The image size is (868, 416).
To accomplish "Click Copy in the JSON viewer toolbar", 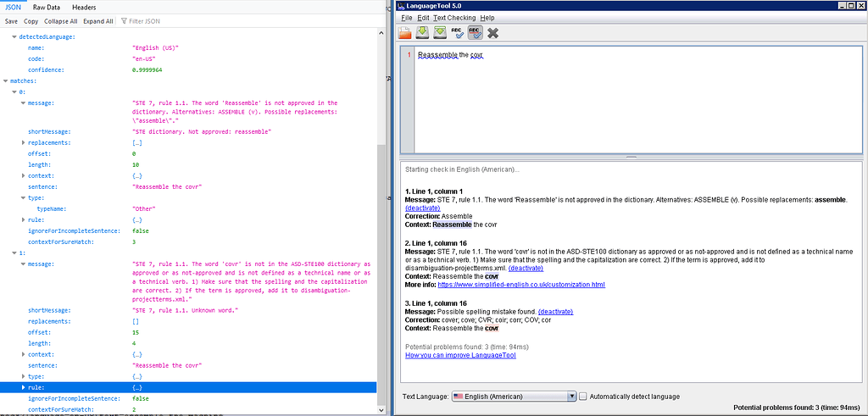I will 31,21.
